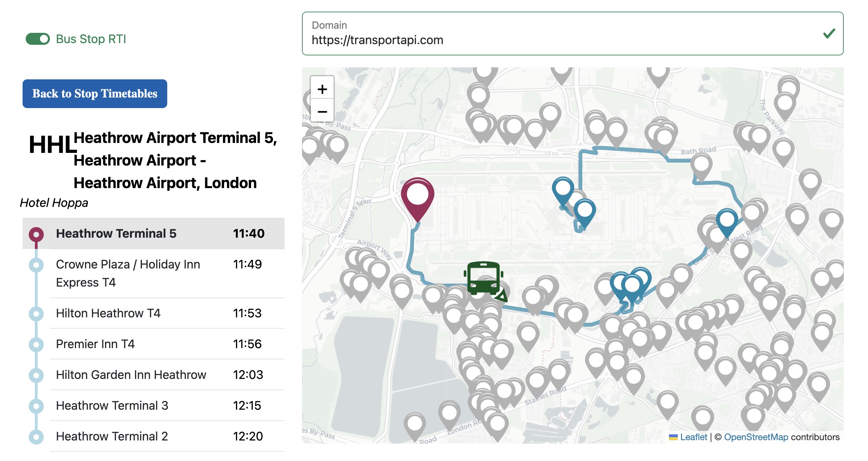Click the green checkmark in Domain field

(x=829, y=34)
